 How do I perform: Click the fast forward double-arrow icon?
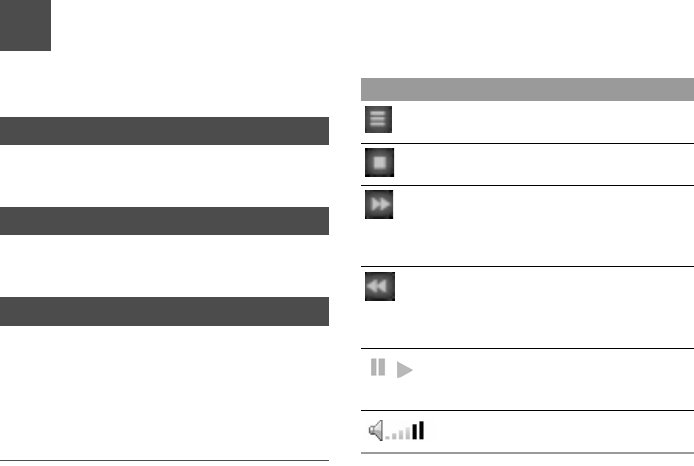click(379, 204)
